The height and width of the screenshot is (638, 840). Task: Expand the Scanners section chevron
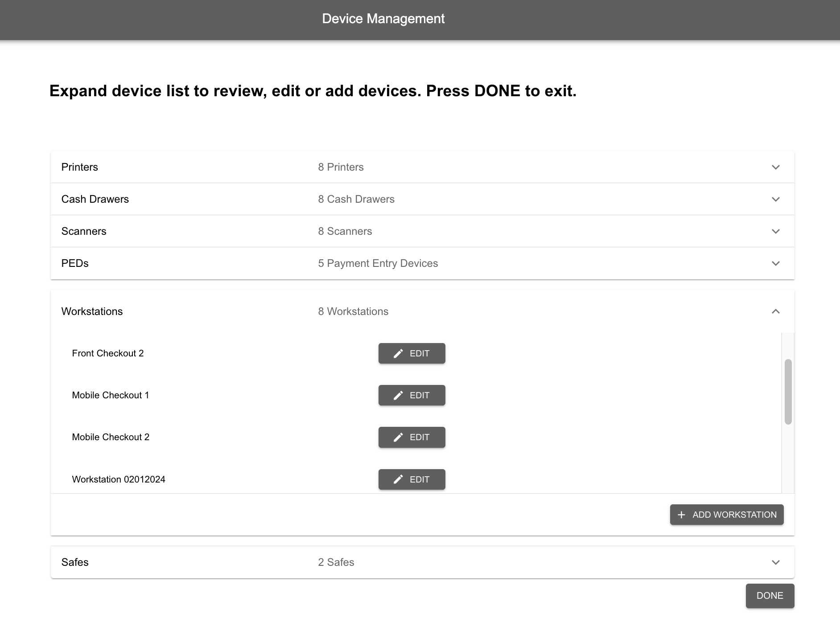point(776,231)
